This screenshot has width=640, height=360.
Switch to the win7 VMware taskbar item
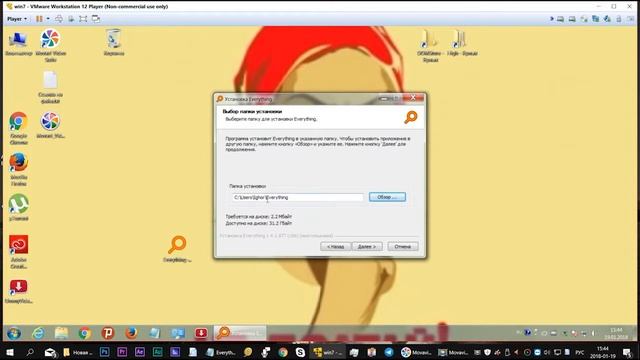(327, 352)
